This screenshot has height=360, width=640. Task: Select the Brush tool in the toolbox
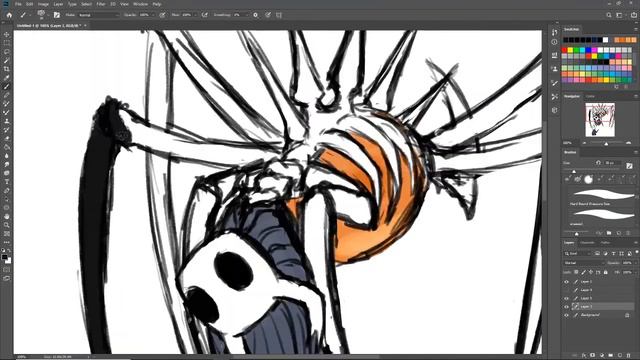7,87
